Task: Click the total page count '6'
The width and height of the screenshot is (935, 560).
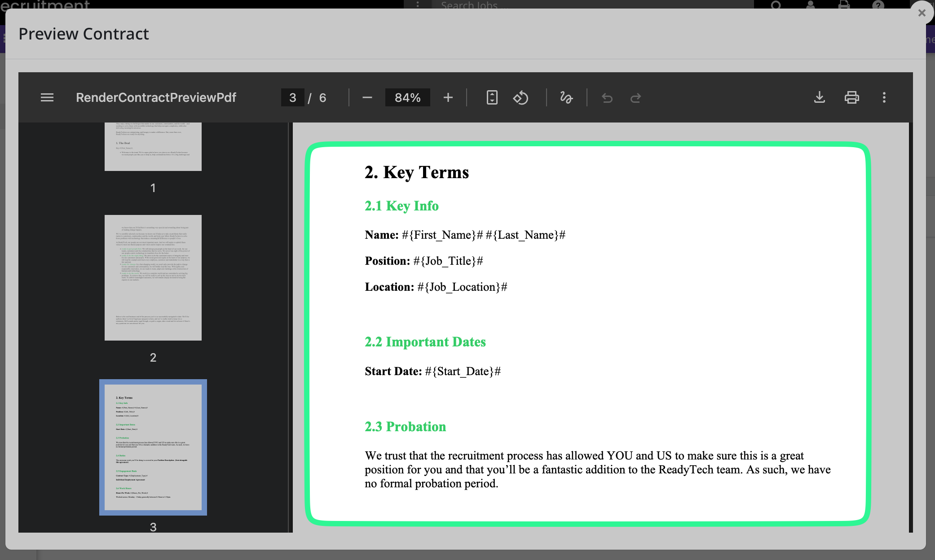Action: [322, 98]
